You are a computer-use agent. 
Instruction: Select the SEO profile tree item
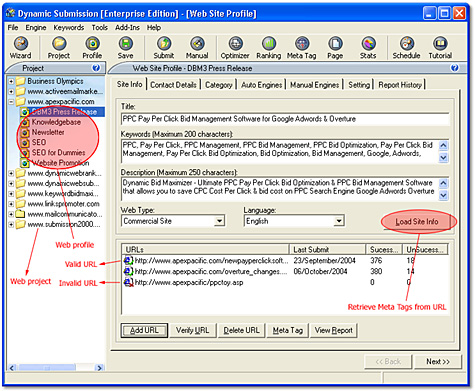click(x=39, y=143)
